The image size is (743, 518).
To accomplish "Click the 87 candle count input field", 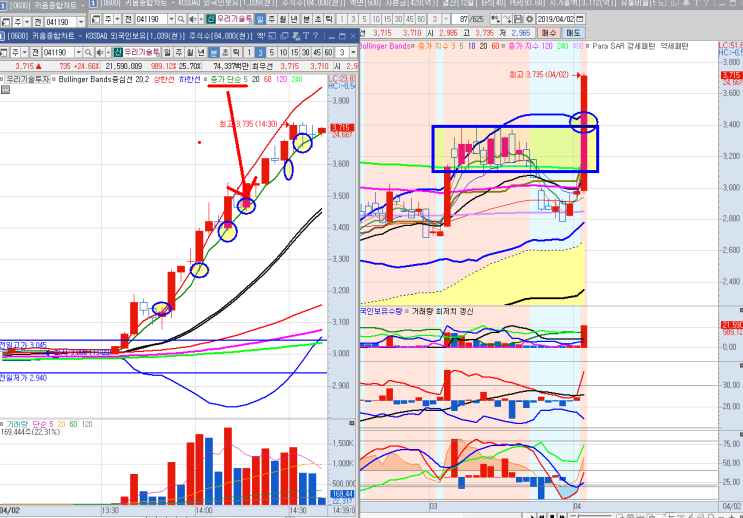I will (x=460, y=19).
